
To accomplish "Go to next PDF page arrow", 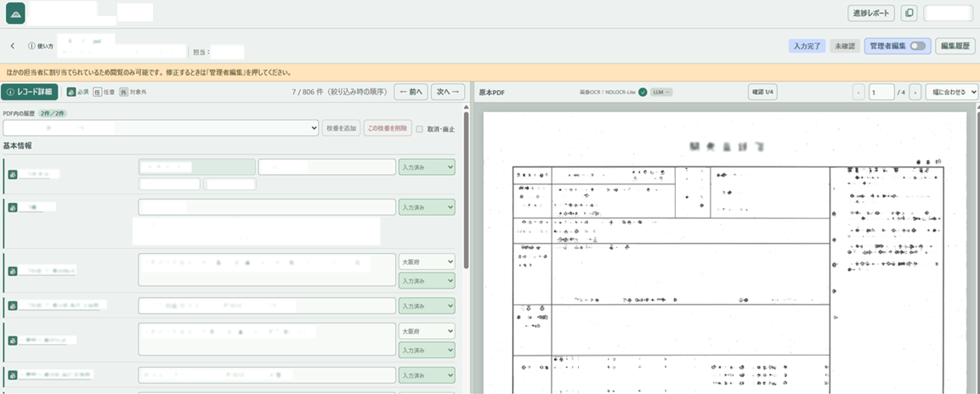I will coord(915,93).
